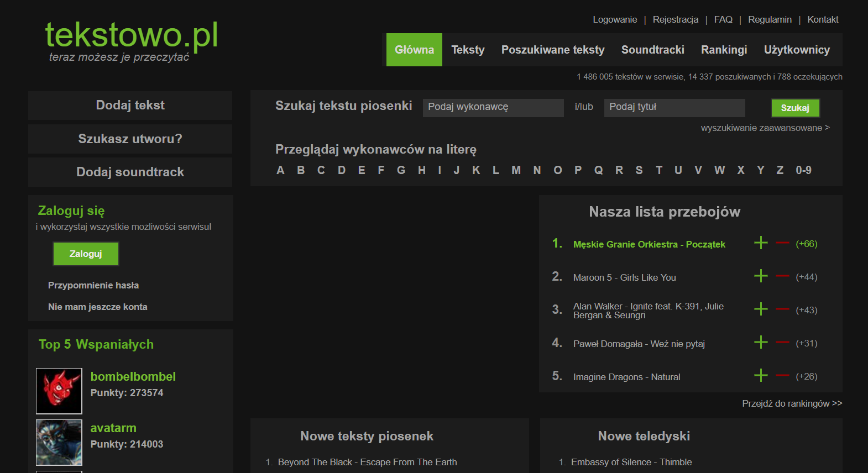Click the minus next to Imagine Dragons
868x473 pixels.
click(782, 376)
